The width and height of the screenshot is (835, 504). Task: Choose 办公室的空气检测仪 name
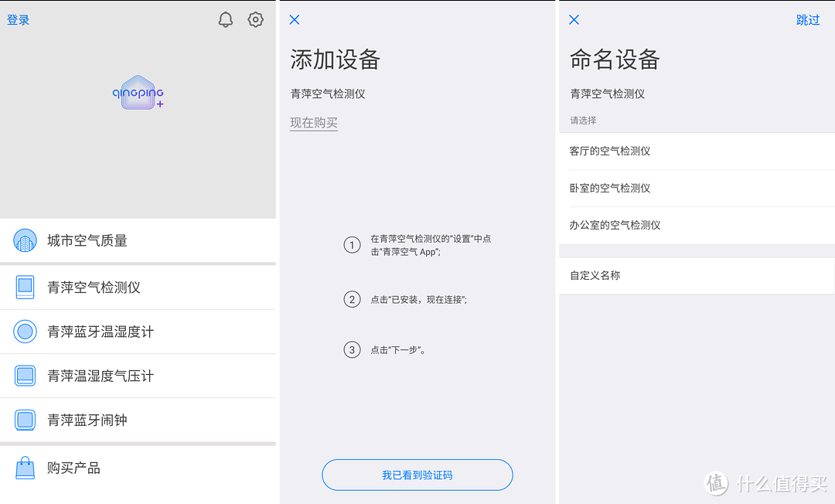click(x=697, y=225)
